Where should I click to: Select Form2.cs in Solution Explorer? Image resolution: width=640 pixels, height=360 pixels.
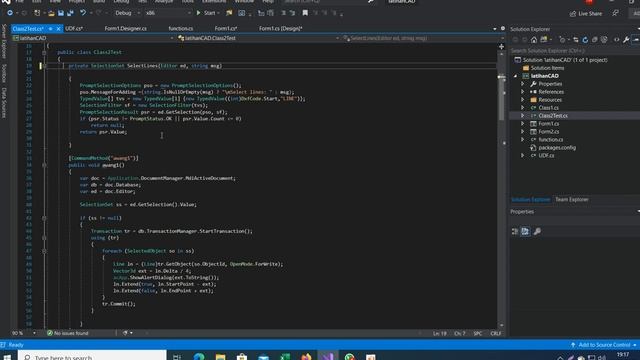point(549,132)
